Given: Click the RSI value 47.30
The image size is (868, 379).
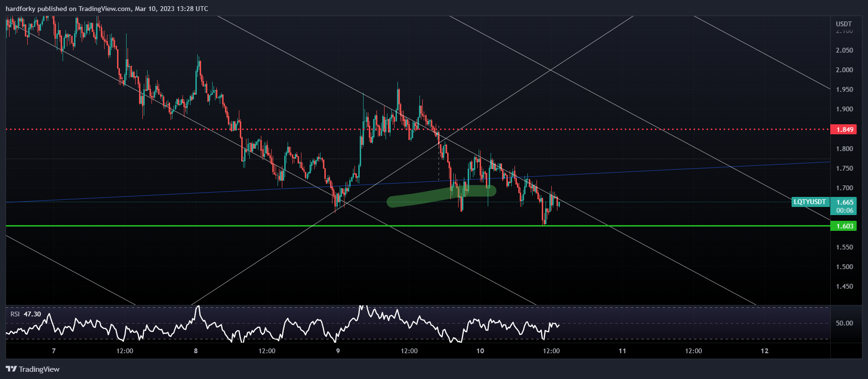Looking at the screenshot, I should coord(32,314).
